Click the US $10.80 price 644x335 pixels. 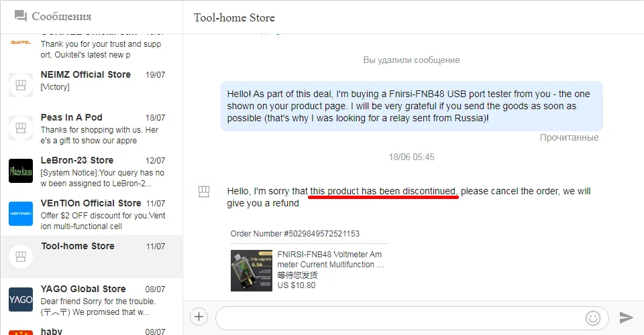click(296, 285)
